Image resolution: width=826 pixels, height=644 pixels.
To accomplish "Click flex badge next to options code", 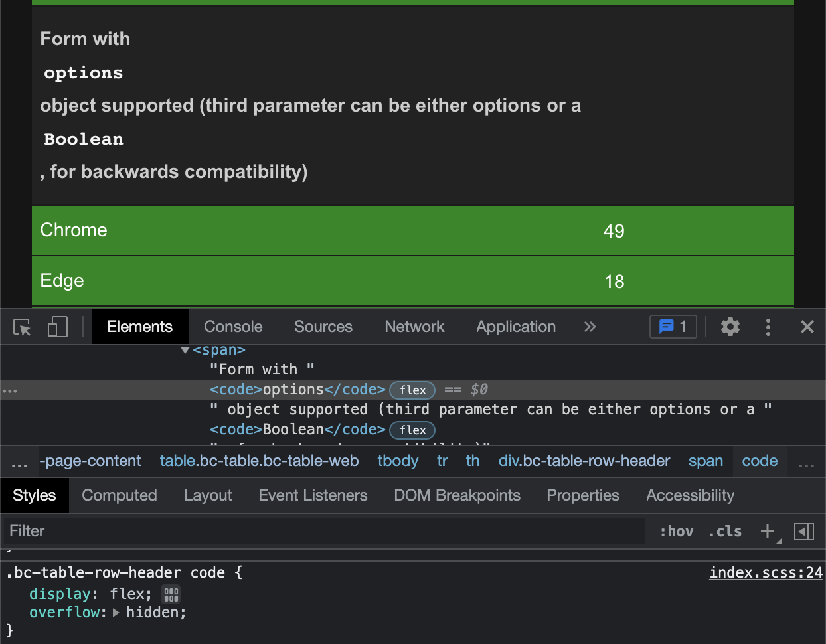I will [x=412, y=390].
